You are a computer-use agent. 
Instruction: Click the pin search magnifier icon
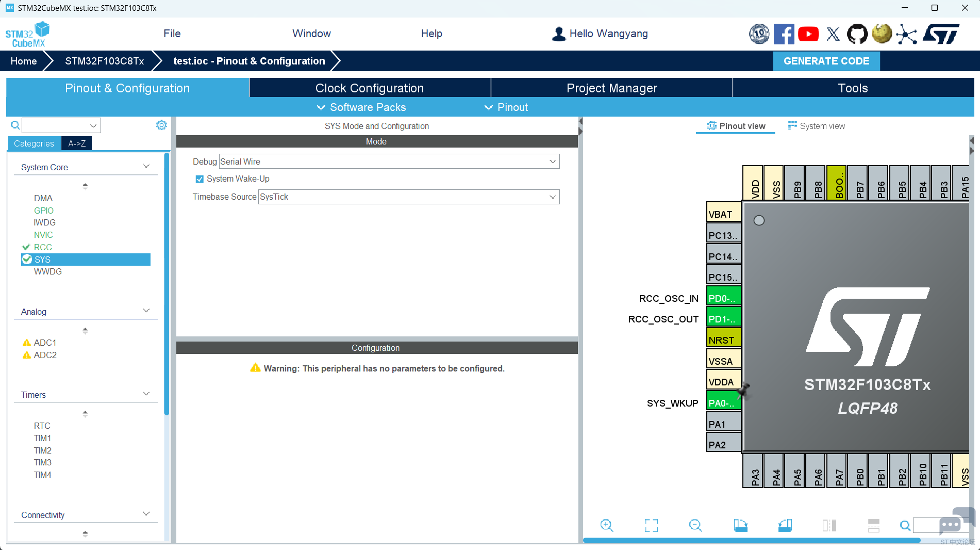[905, 525]
